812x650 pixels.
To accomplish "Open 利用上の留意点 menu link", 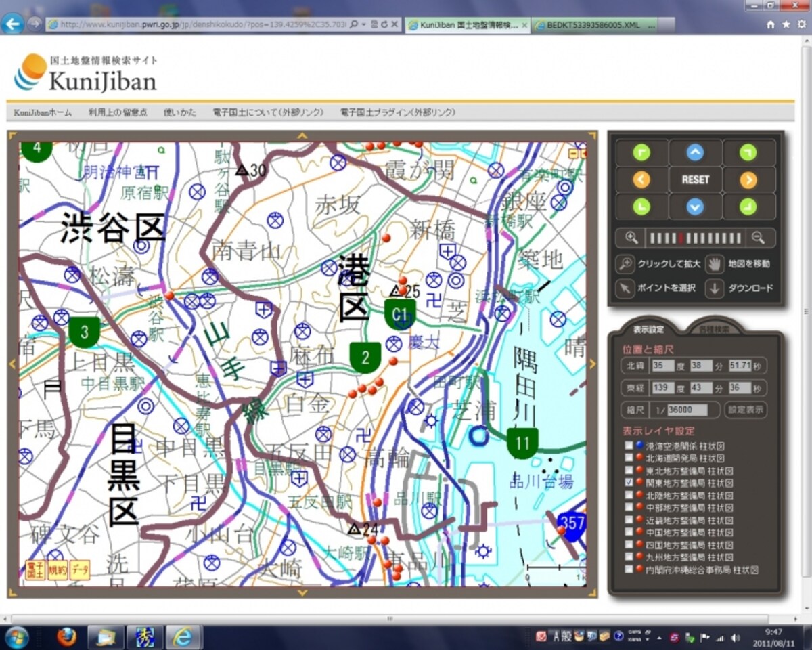I will point(117,112).
